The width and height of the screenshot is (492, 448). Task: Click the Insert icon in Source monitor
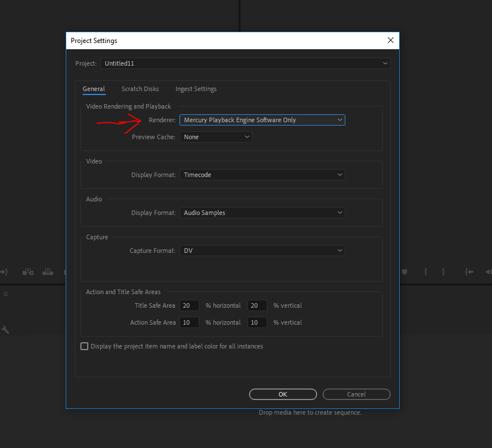pos(28,272)
